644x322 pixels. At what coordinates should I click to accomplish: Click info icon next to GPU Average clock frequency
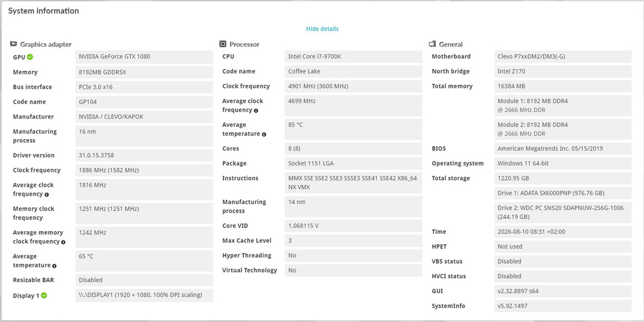point(46,194)
